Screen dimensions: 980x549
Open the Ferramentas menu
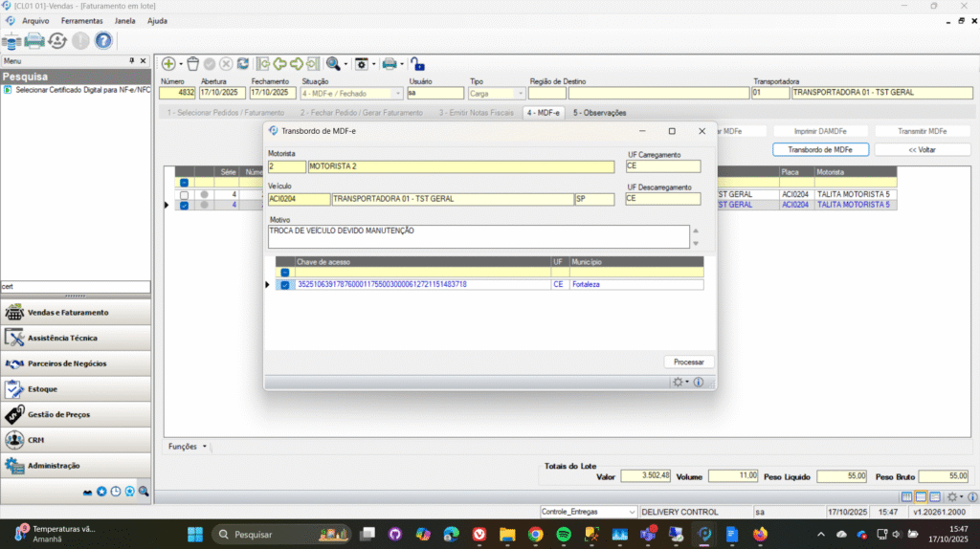(81, 20)
